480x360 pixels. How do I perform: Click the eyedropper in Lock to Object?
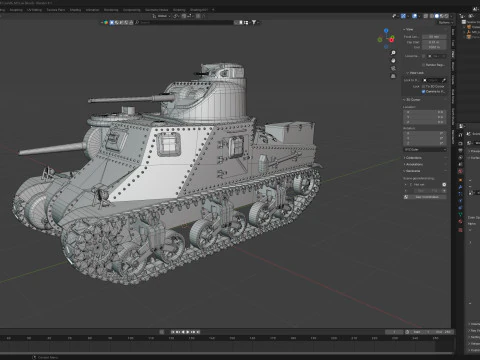coord(444,80)
